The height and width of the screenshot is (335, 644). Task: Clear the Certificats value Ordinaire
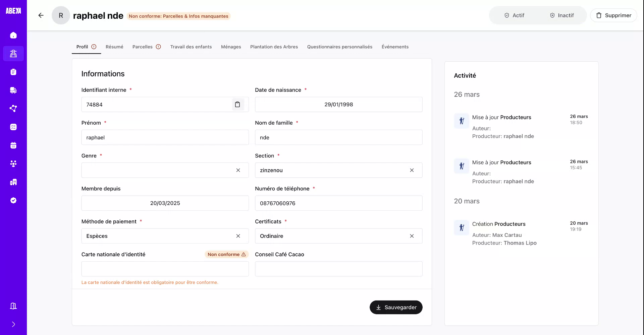coord(412,236)
